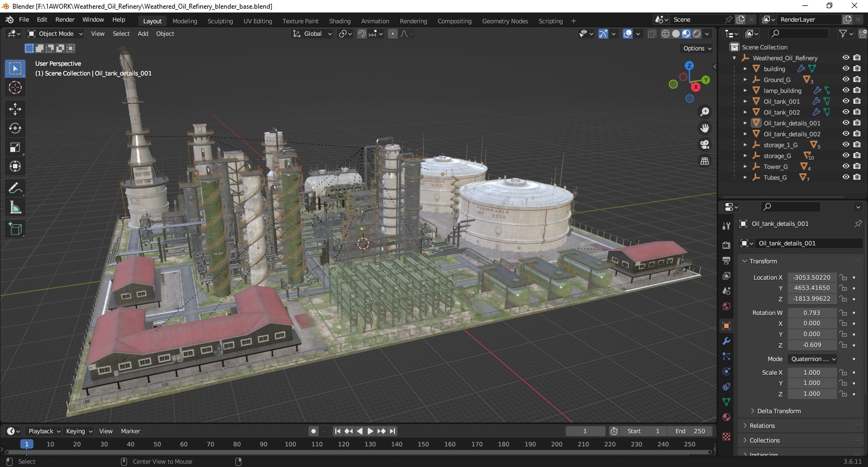Image resolution: width=868 pixels, height=467 pixels.
Task: Activate the Select Box tool
Action: click(x=15, y=68)
